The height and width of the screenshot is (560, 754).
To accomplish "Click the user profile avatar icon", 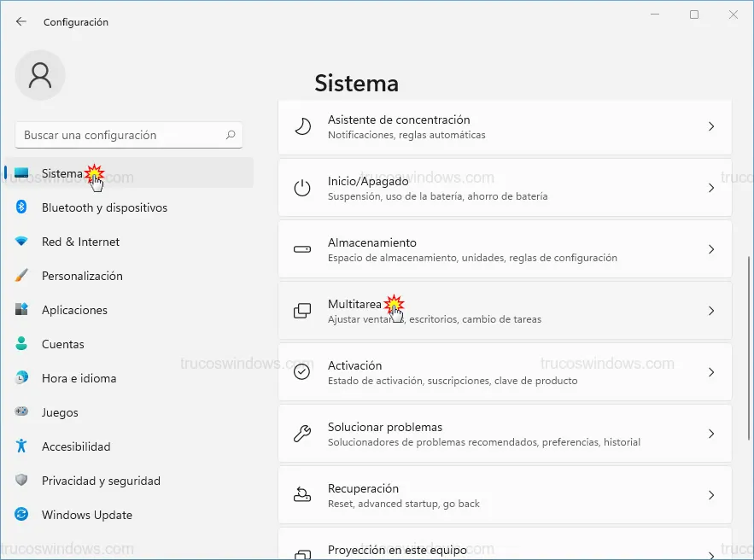I will pos(40,75).
